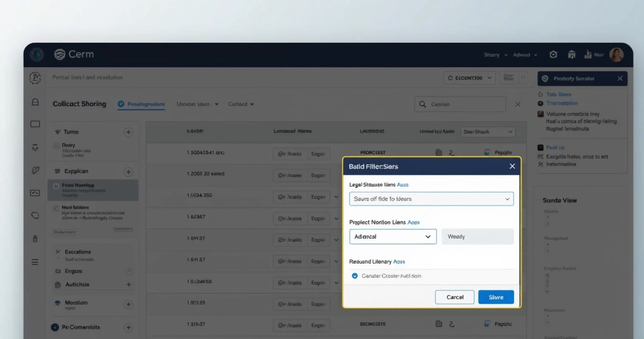644x339 pixels.
Task: Toggle the Papohc flag on the bottom row
Action: click(487, 323)
